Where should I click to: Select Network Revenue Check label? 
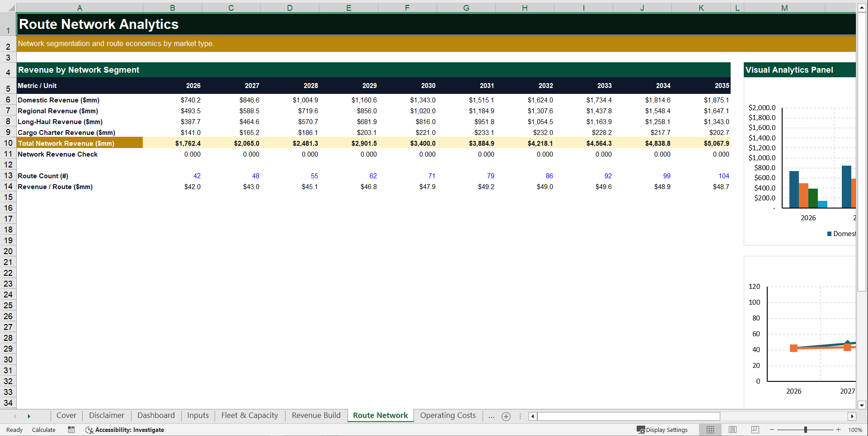pyautogui.click(x=57, y=154)
